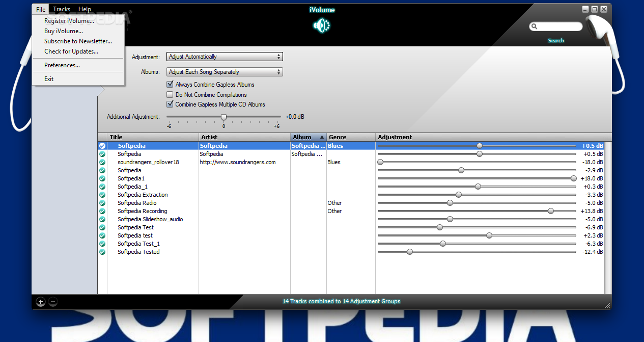Click check icon of Softpedia Slideshow_audio row
Screen dimensions: 644x342
click(x=102, y=219)
